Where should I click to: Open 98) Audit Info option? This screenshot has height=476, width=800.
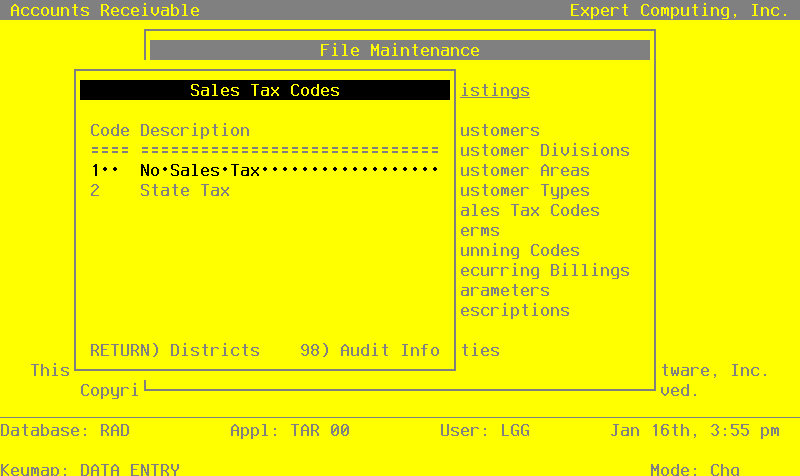[370, 350]
